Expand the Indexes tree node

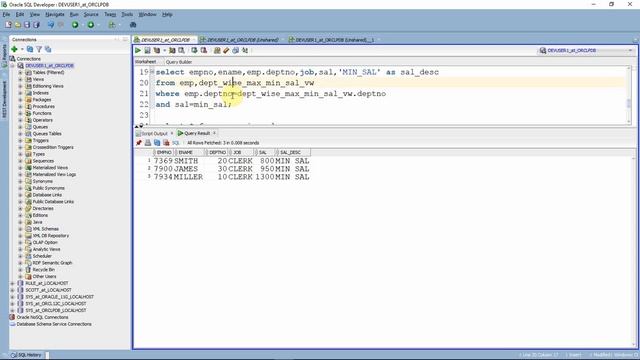[x=20, y=93]
